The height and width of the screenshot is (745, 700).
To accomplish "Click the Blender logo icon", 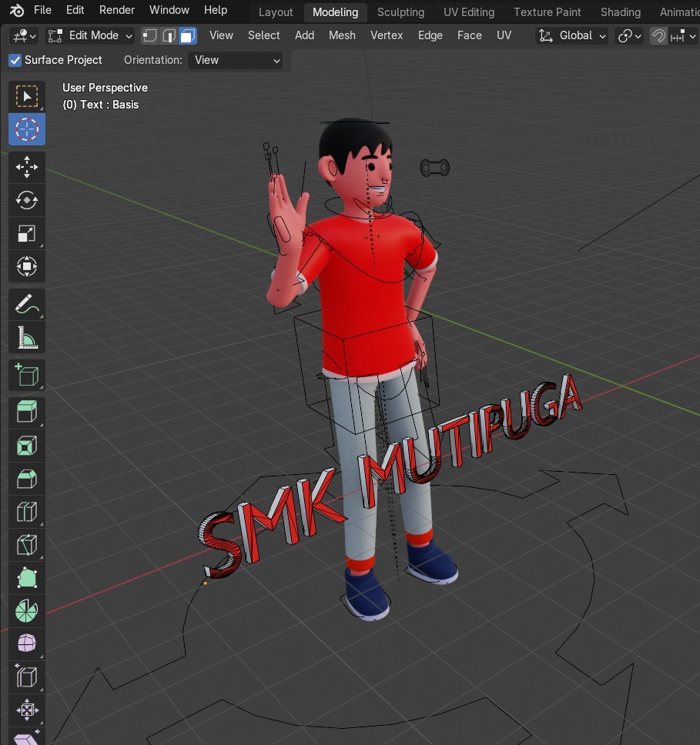I will (x=17, y=10).
